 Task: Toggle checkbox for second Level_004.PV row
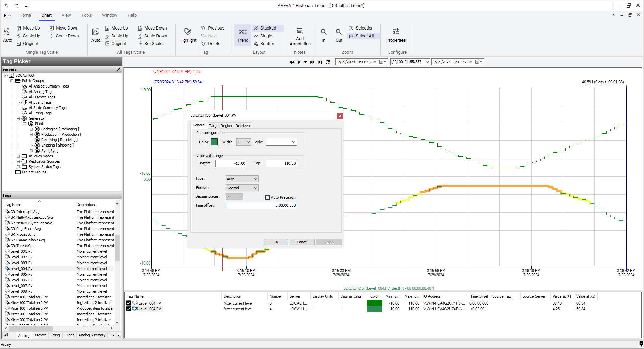tap(129, 309)
